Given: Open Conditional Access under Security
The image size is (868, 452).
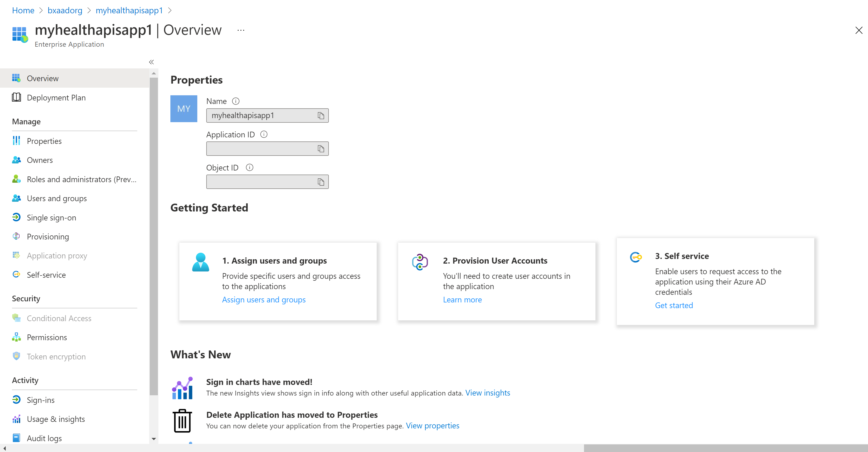Looking at the screenshot, I should pos(74,318).
